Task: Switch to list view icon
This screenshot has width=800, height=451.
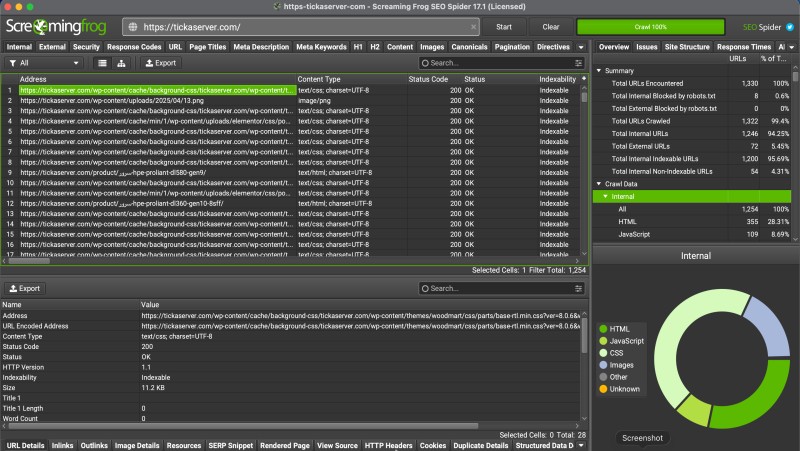Action: click(103, 63)
